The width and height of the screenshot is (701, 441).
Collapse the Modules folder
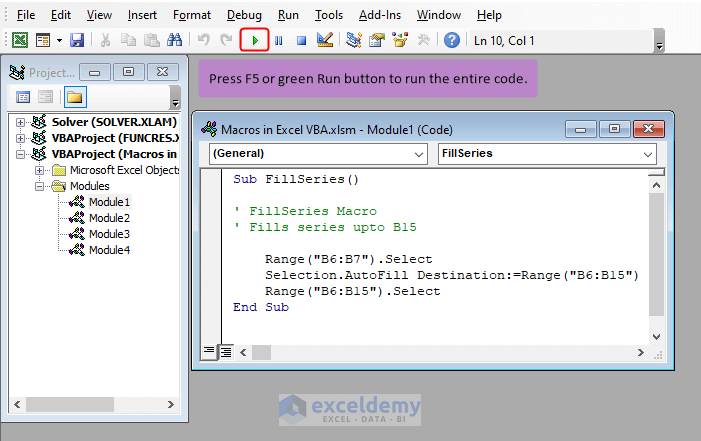39,187
